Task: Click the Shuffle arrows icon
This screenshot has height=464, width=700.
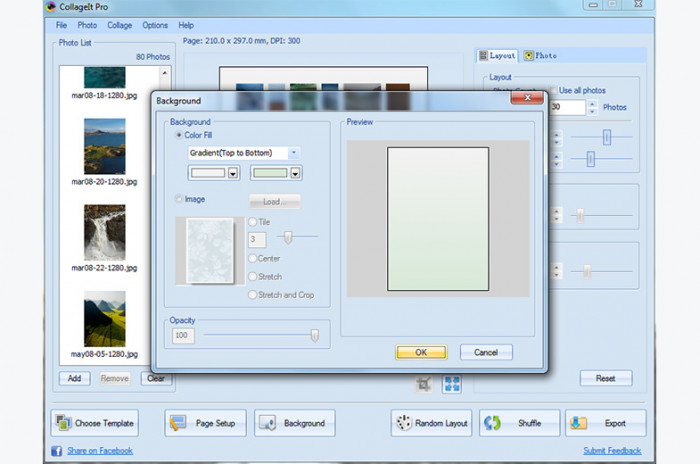Action: coord(492,423)
